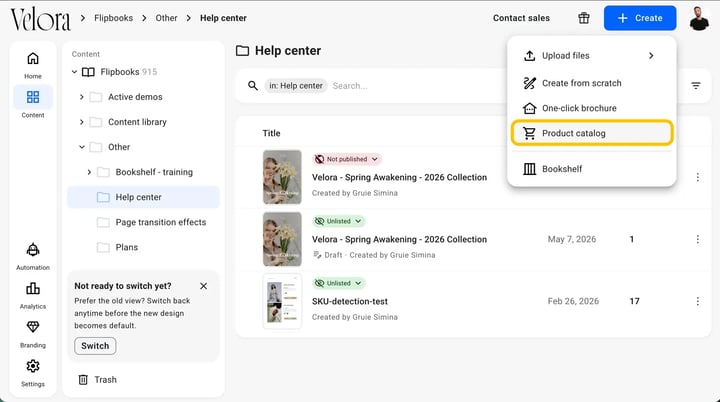Select the Active demos folder label
720x402 pixels.
click(135, 97)
